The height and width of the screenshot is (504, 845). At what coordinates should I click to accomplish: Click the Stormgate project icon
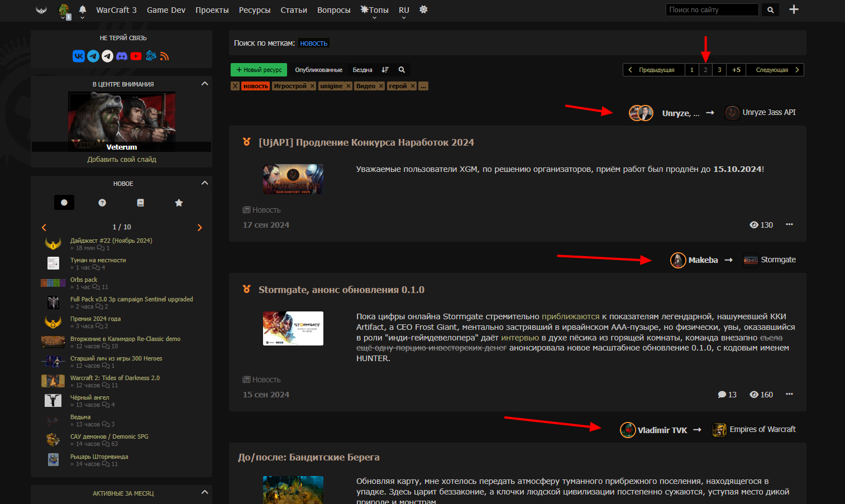(x=751, y=260)
